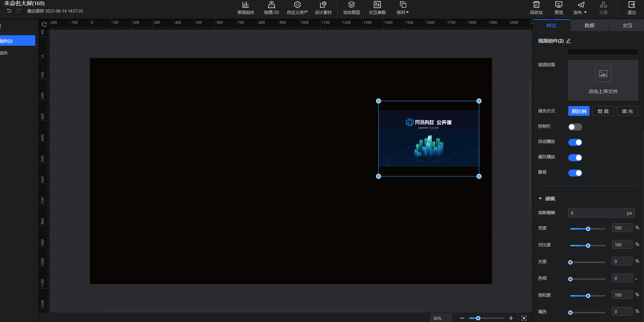This screenshot has height=322, width=644.
Task: Switch to the 数据 data tab
Action: click(x=589, y=25)
